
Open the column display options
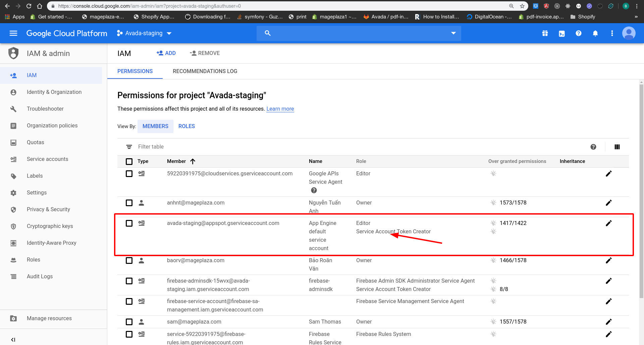pyautogui.click(x=617, y=147)
